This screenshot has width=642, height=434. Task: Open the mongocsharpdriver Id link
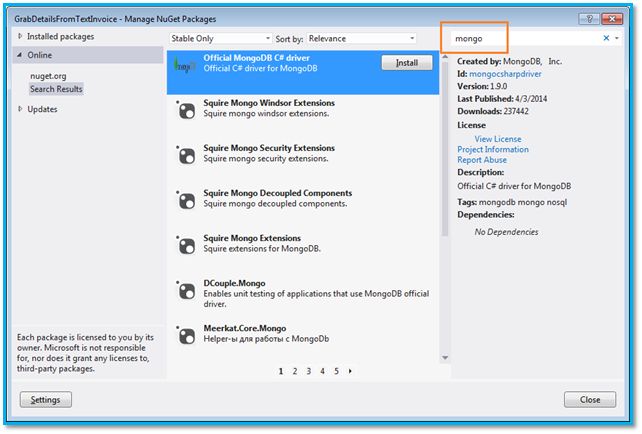click(505, 74)
